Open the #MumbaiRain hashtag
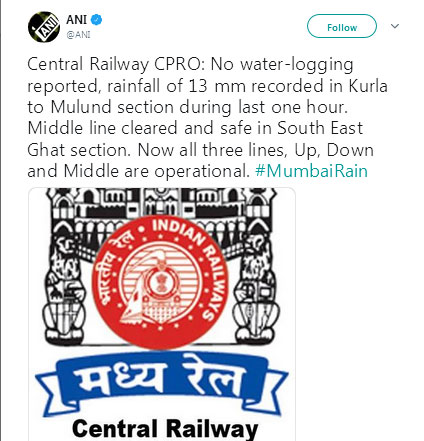Viewport: 424px width, 441px height. [311, 171]
